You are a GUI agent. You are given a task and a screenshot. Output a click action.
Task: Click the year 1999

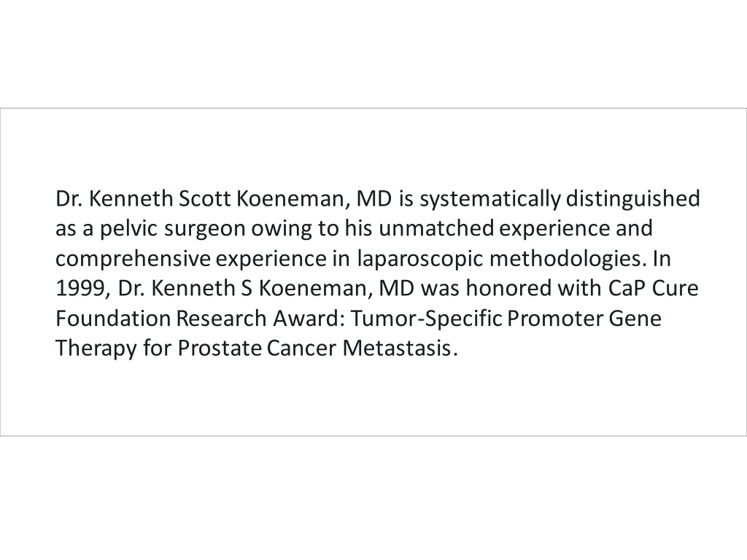point(80,289)
